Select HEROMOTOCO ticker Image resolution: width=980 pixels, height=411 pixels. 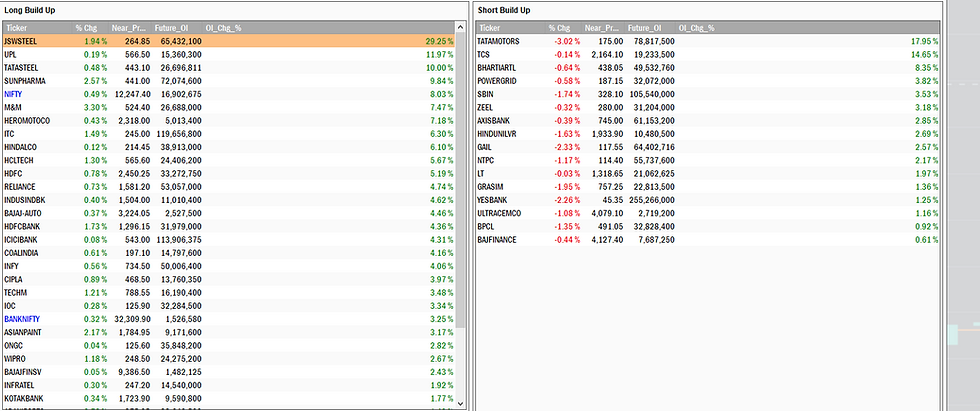point(27,121)
